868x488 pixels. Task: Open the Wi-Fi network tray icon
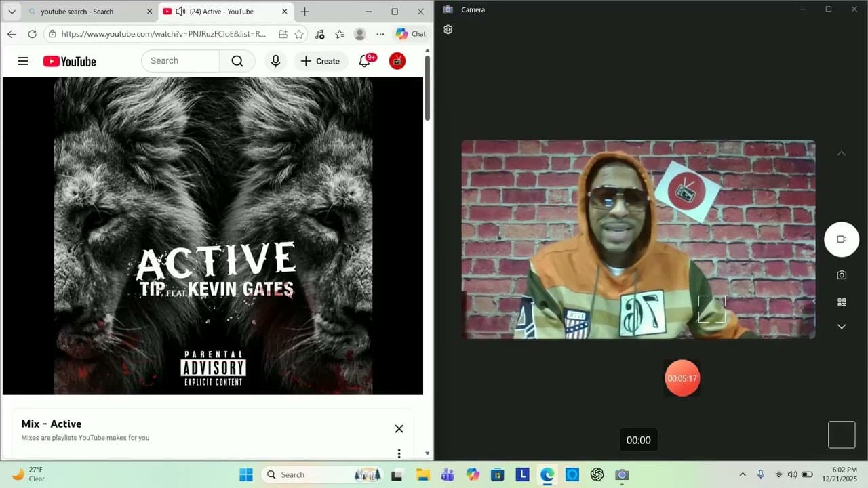point(778,474)
